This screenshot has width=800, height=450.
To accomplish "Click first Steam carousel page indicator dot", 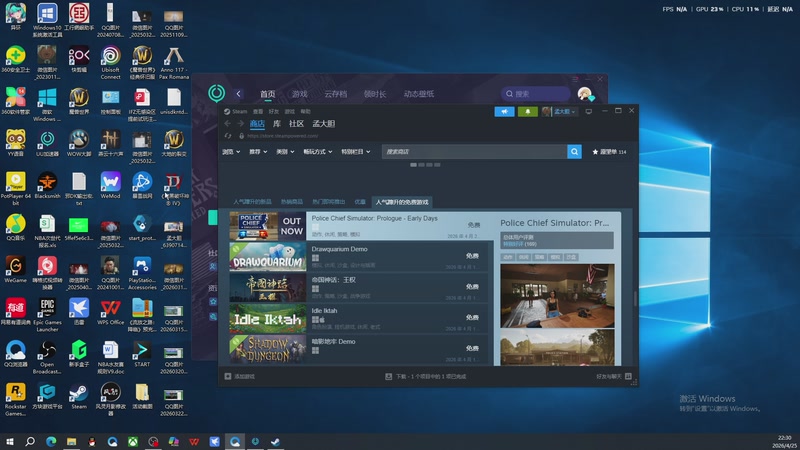I will click(x=413, y=165).
